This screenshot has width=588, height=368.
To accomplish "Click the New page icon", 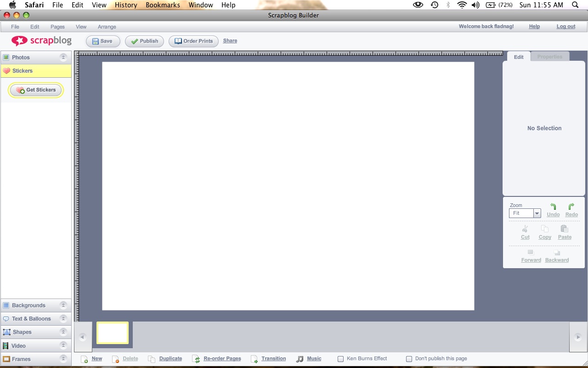I will point(85,359).
